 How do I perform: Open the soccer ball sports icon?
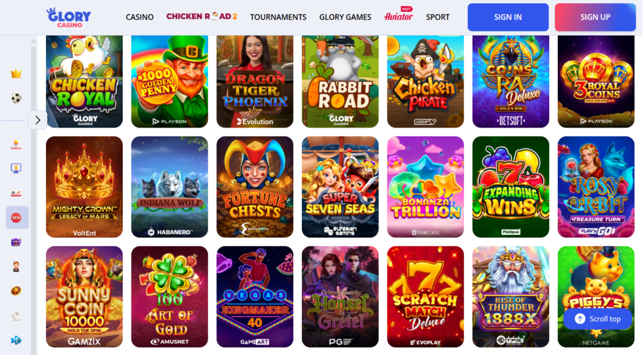coord(16,98)
